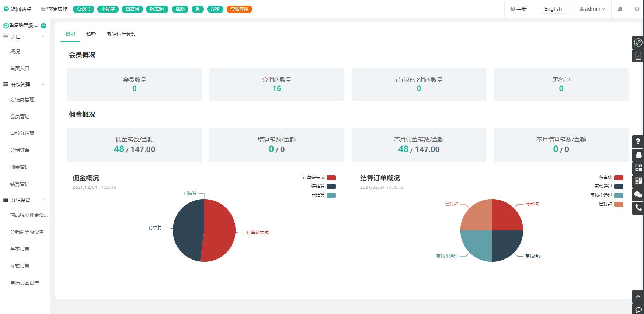Click the back-to-top arrow icon
The width and height of the screenshot is (644, 314).
[x=638, y=296]
